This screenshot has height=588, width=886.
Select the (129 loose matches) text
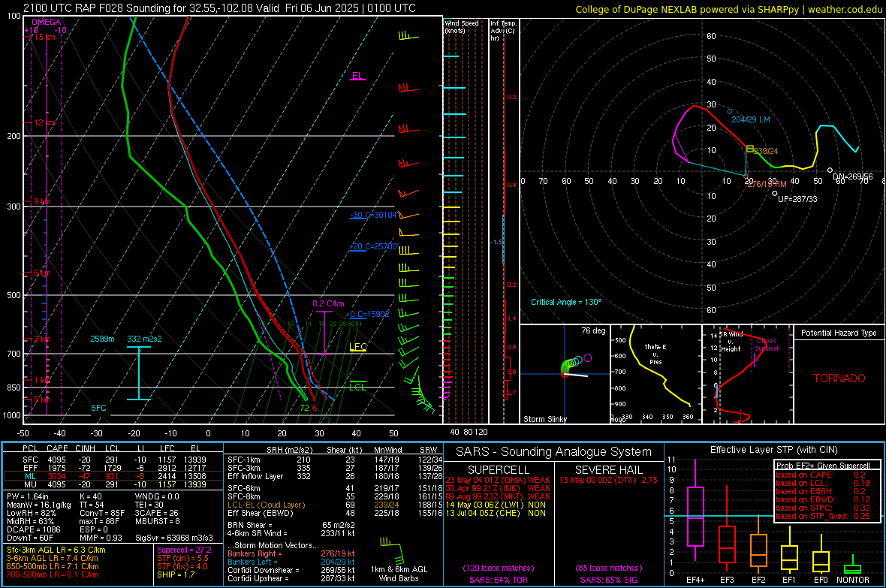point(499,568)
